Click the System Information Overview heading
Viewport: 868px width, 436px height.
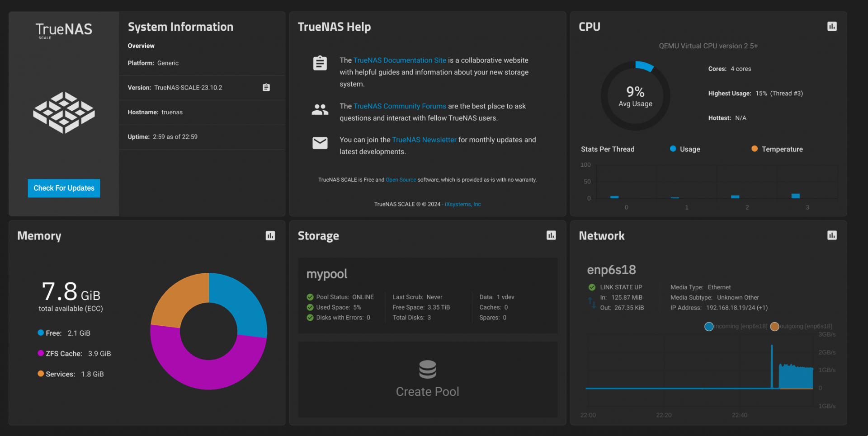pyautogui.click(x=141, y=46)
